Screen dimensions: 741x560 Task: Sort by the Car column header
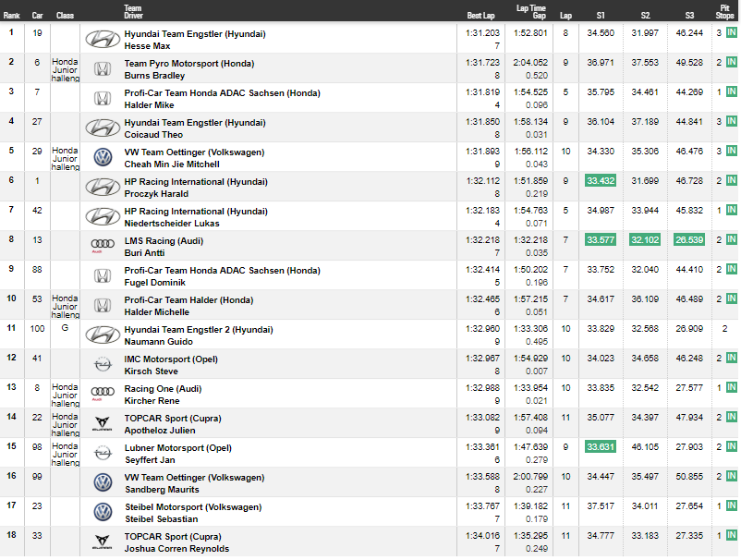tap(37, 16)
